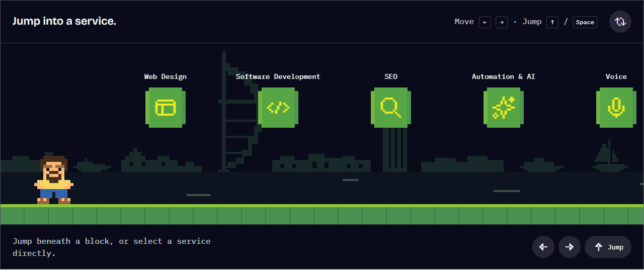Click the move right round button
Image resolution: width=644 pixels, height=270 pixels.
click(570, 247)
